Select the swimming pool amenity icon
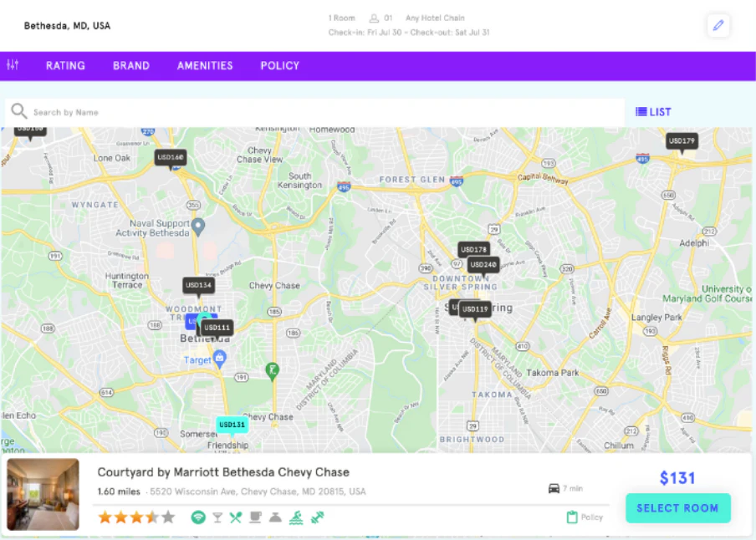 295,517
